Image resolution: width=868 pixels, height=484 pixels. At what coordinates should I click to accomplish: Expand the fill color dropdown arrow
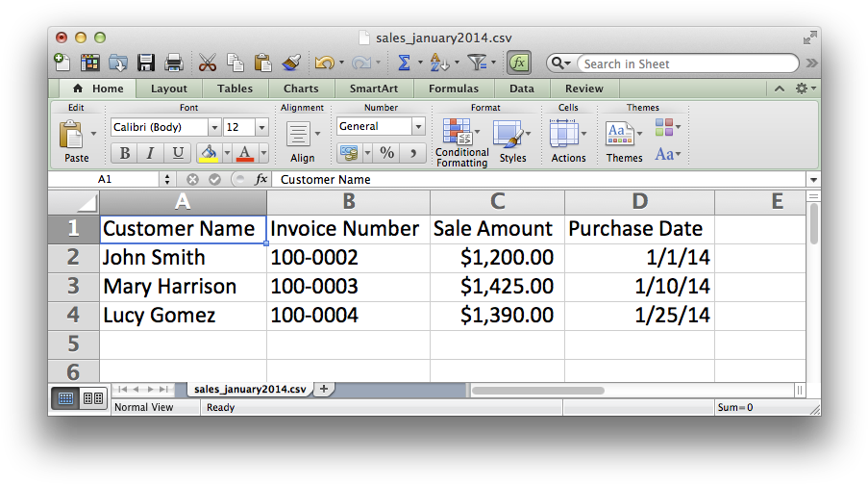click(x=227, y=153)
